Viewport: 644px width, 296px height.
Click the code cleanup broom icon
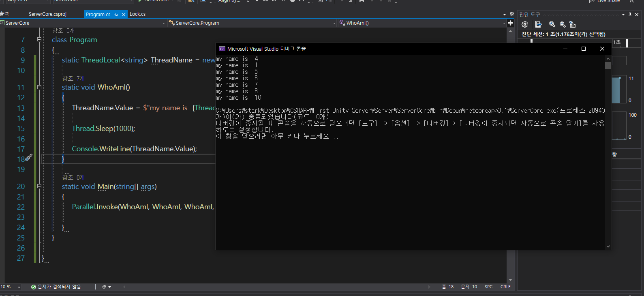coord(104,287)
